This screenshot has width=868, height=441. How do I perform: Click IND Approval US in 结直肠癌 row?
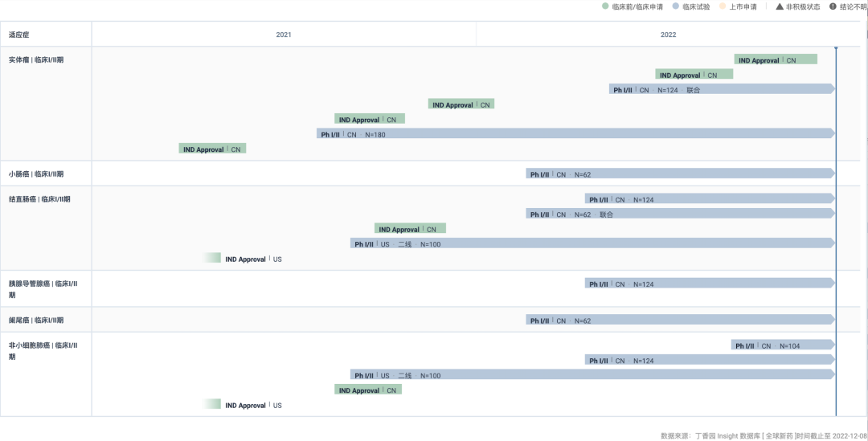[243, 258]
